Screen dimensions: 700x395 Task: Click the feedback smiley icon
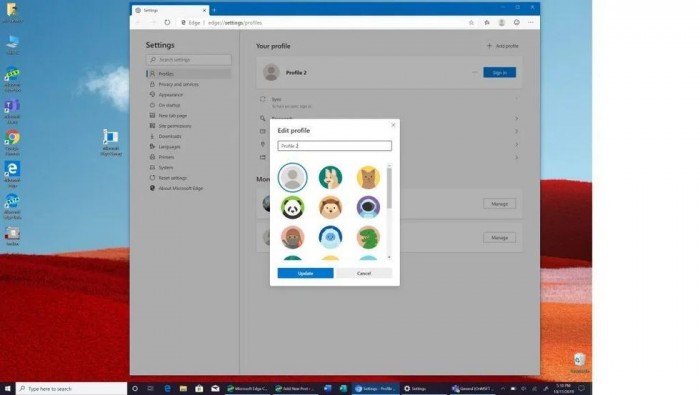tap(517, 22)
